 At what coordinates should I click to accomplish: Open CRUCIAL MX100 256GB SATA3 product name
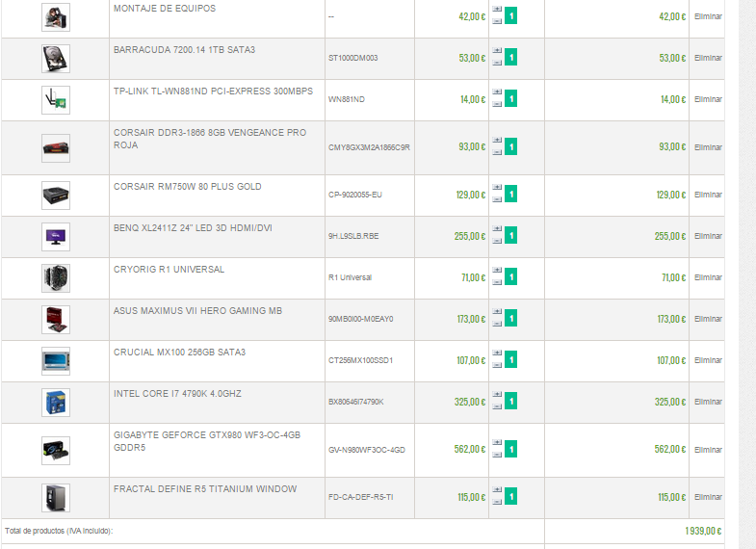[x=179, y=353]
